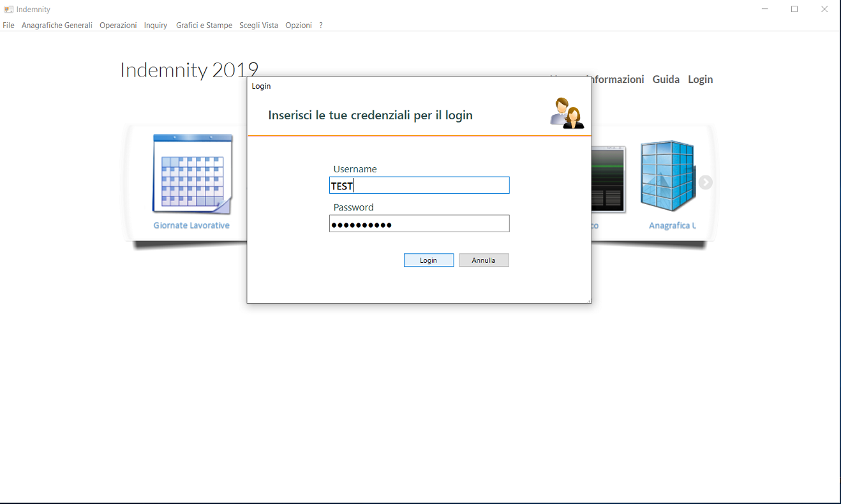841x504 pixels.
Task: Click the Giornate Lavorative label
Action: (191, 225)
